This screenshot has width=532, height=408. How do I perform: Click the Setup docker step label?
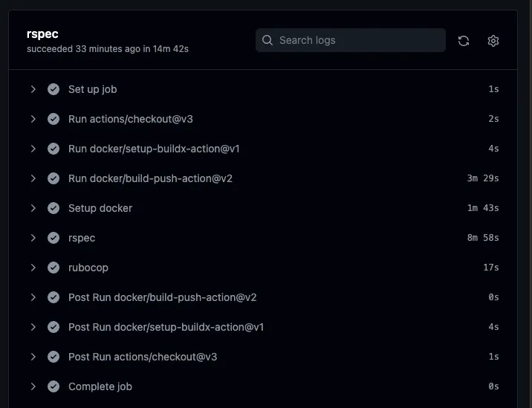pyautogui.click(x=100, y=208)
